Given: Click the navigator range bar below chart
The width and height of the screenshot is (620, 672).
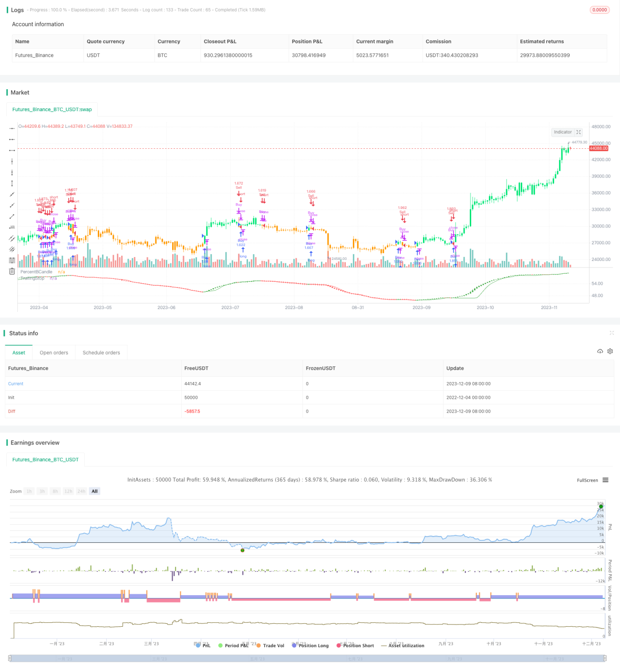Looking at the screenshot, I should pyautogui.click(x=308, y=658).
